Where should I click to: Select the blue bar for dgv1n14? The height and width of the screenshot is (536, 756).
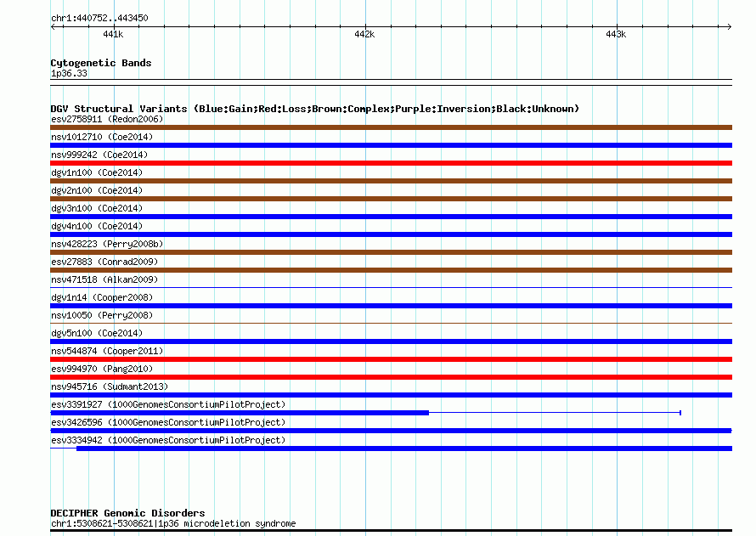(391, 306)
